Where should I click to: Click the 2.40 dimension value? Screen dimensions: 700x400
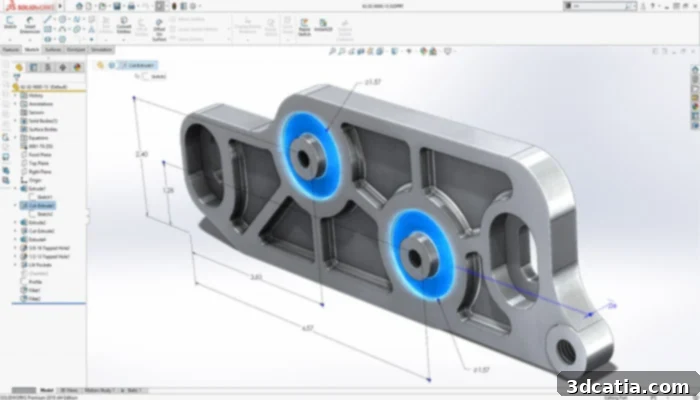[142, 154]
